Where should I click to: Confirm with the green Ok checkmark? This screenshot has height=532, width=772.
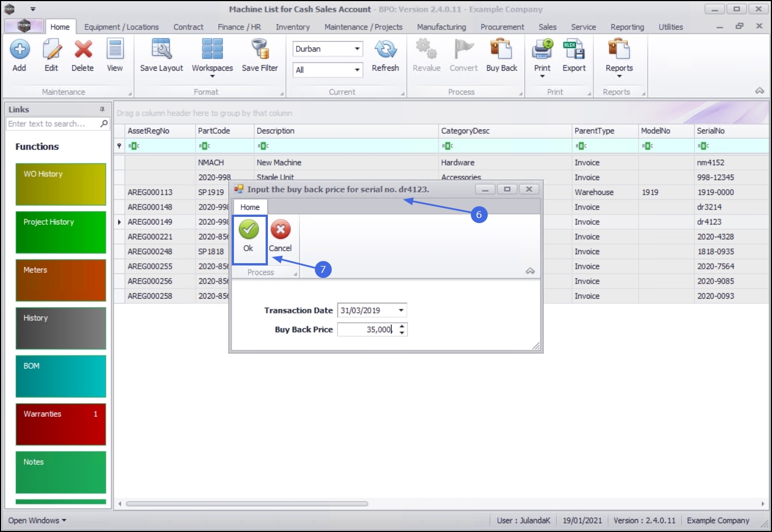[249, 229]
